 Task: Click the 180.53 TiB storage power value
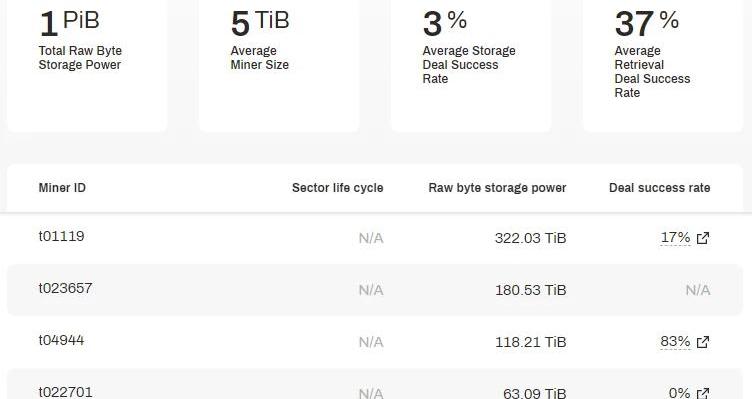tap(530, 290)
